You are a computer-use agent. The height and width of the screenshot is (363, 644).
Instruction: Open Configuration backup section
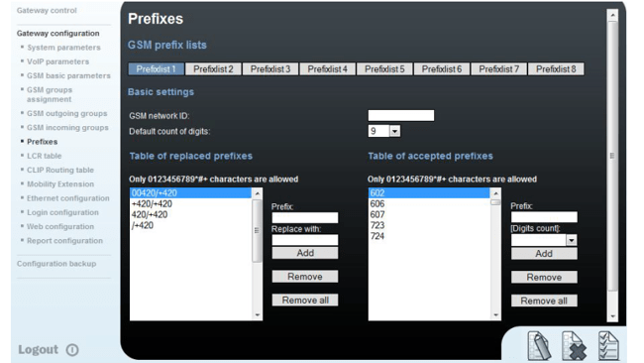[x=56, y=264]
